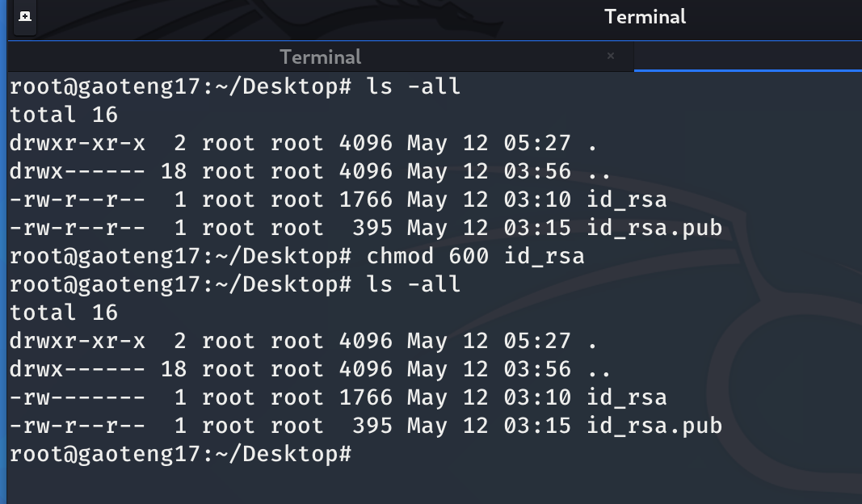
Task: Click the new terminal tab icon
Action: pyautogui.click(x=24, y=16)
